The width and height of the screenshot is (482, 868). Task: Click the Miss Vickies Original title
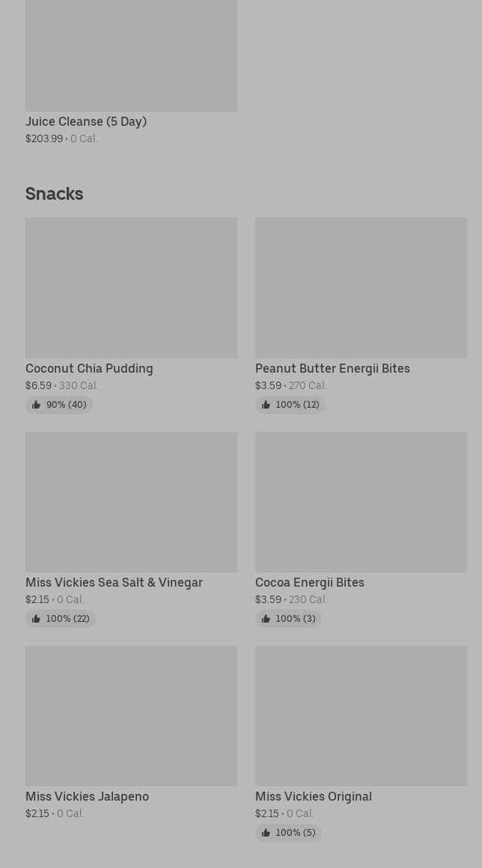click(314, 796)
